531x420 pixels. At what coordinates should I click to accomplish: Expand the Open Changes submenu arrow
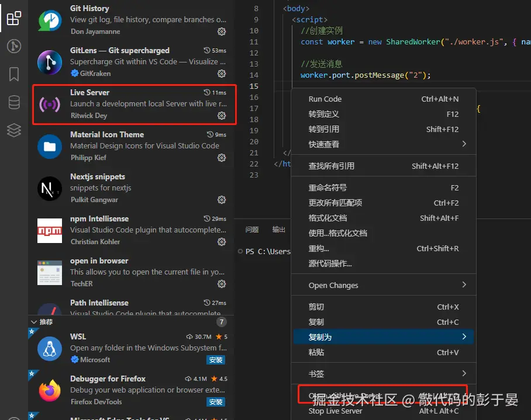(x=464, y=284)
